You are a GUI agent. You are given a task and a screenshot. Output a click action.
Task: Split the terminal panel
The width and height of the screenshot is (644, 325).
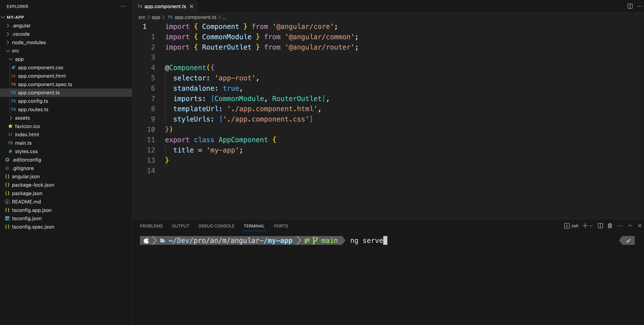(600, 226)
